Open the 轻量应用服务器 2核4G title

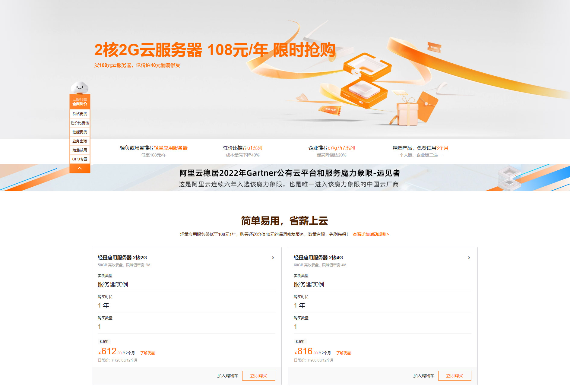pyautogui.click(x=318, y=258)
